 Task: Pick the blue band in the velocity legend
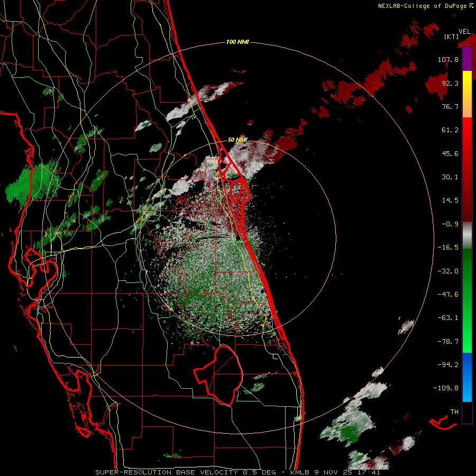(467, 377)
